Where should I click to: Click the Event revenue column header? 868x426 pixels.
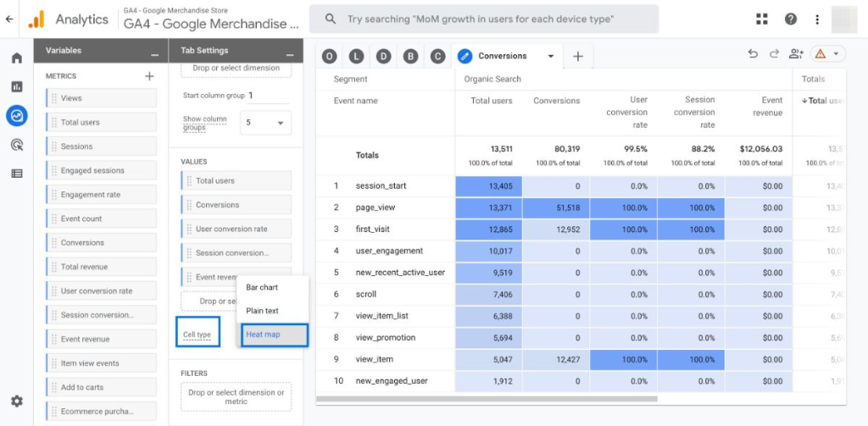coord(767,107)
